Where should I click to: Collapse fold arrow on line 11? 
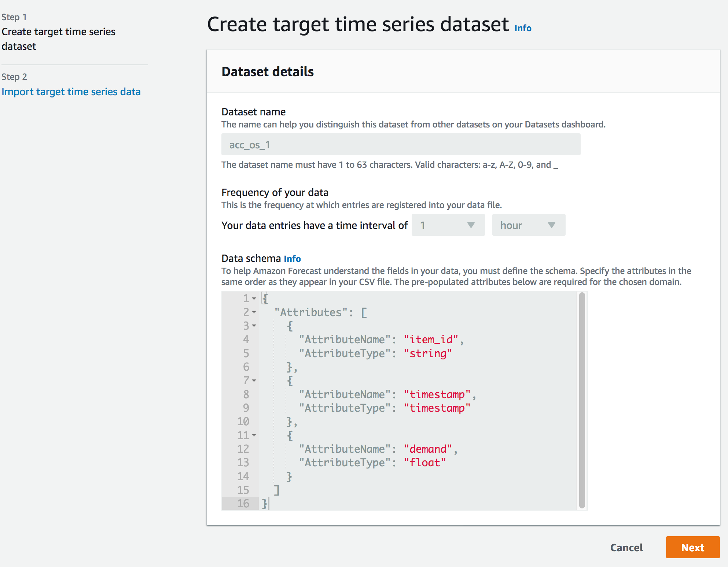(x=254, y=435)
